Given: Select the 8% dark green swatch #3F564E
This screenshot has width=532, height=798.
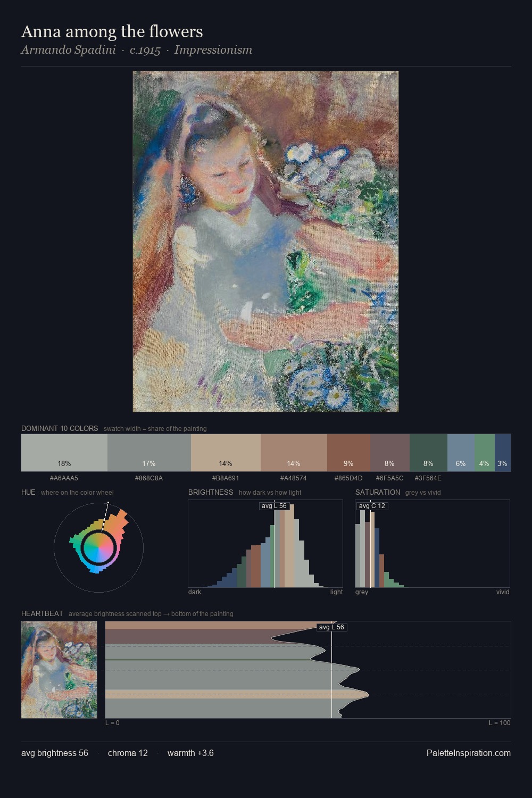Looking at the screenshot, I should pos(428,453).
